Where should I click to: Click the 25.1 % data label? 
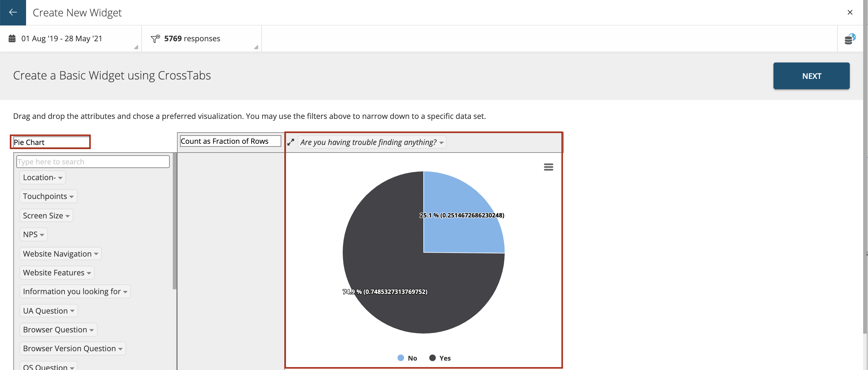462,215
